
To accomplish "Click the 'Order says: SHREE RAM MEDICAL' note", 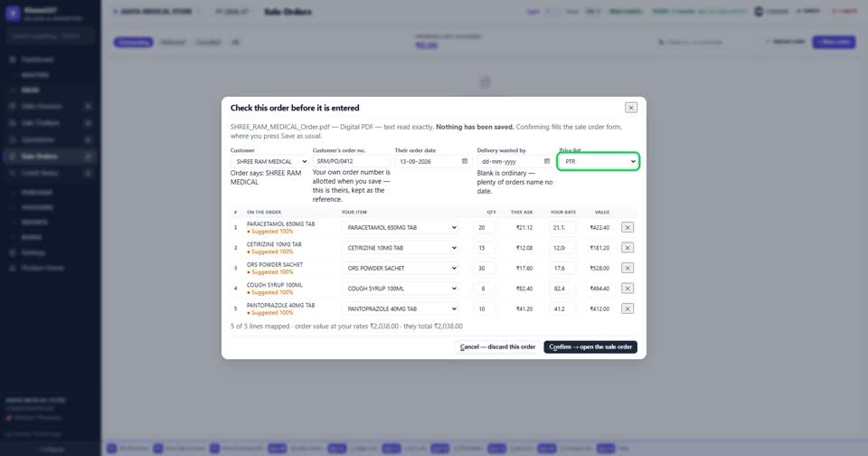I will tap(266, 177).
